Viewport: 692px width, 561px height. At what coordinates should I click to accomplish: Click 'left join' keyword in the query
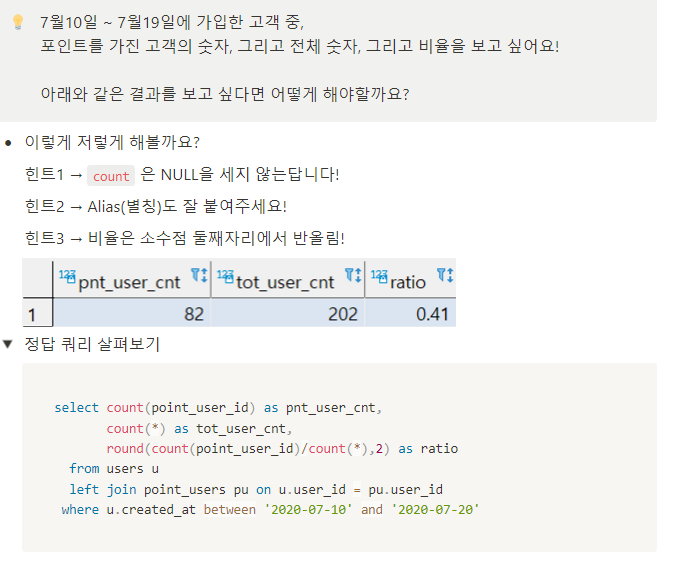[x=103, y=489]
